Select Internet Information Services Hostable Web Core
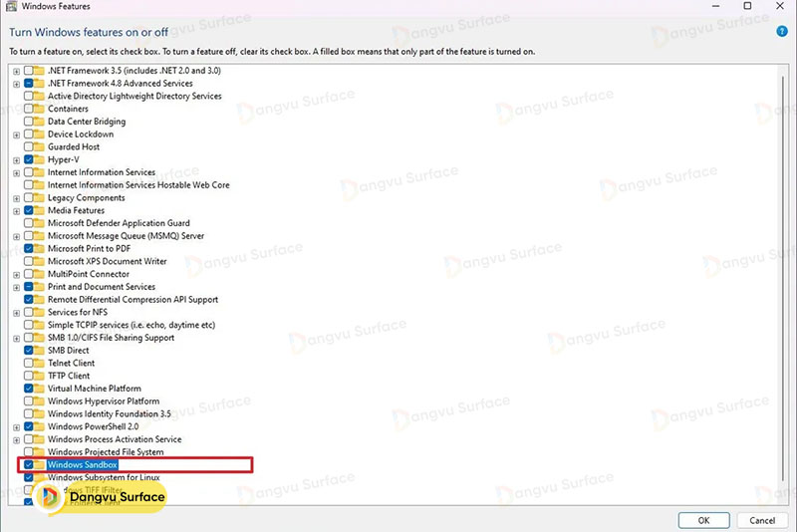 (138, 185)
